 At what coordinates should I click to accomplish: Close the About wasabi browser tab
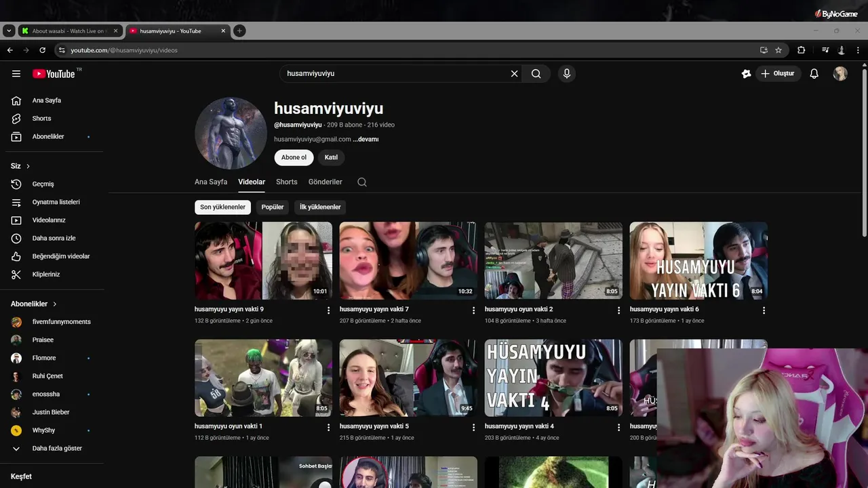tap(115, 31)
